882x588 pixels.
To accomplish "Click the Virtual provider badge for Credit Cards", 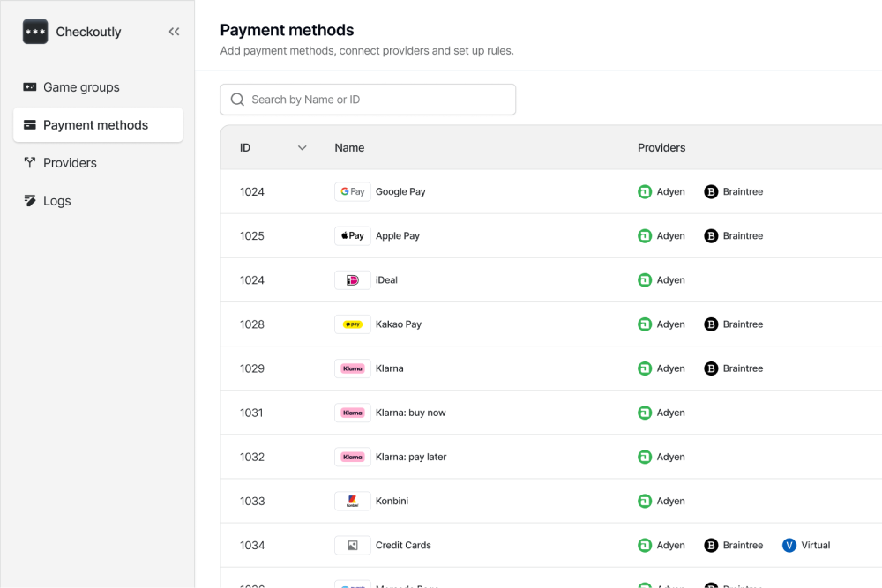I will (x=805, y=545).
